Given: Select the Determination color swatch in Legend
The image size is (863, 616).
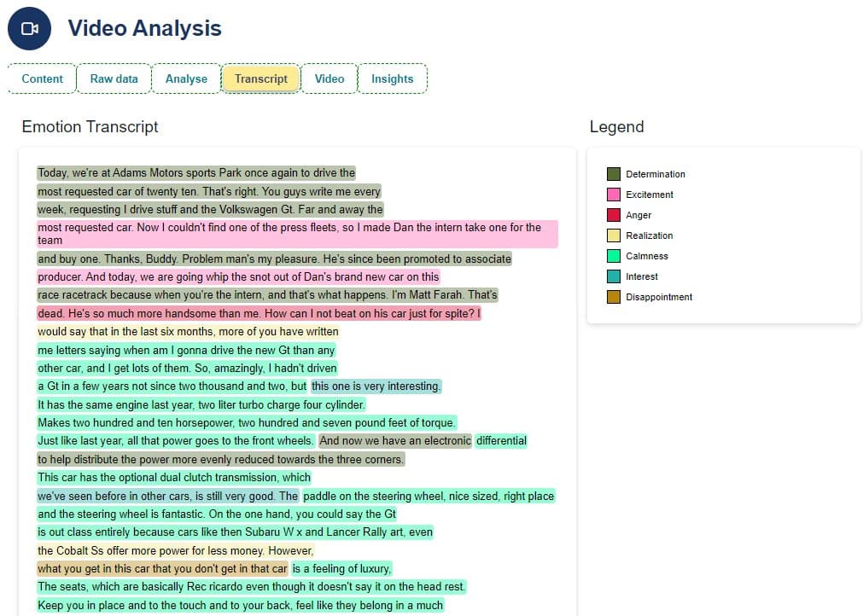Looking at the screenshot, I should 612,174.
